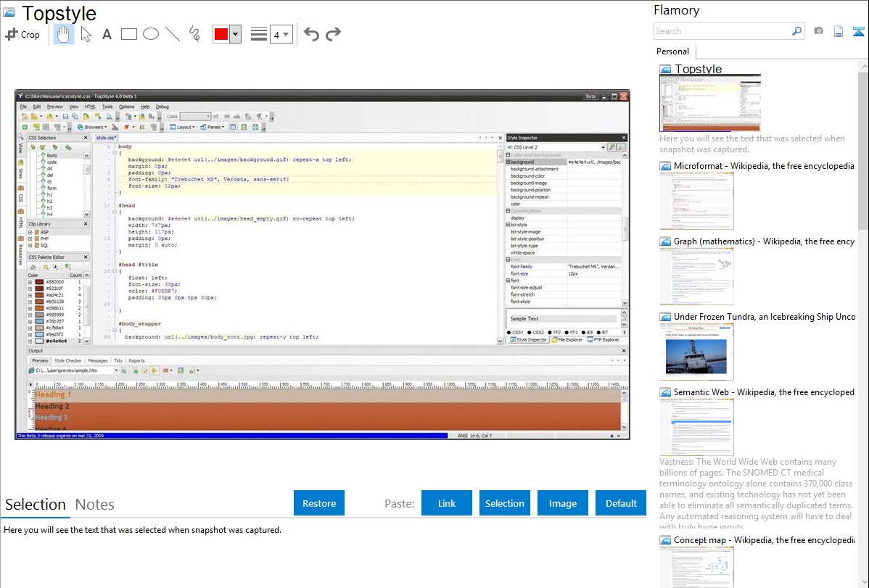Click the save icon in TopStyle toolbar
Image resolution: width=869 pixels, height=588 pixels.
click(x=65, y=117)
